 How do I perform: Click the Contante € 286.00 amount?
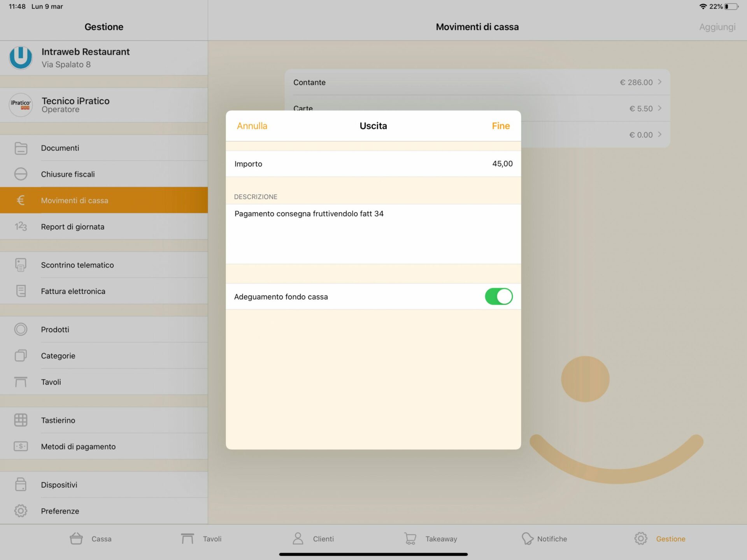click(x=636, y=82)
